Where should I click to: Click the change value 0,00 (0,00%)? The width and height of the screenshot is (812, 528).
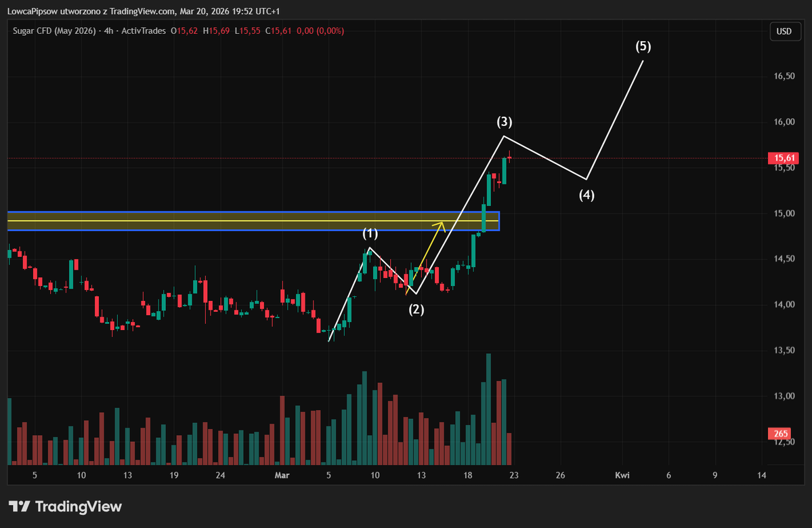[320, 31]
